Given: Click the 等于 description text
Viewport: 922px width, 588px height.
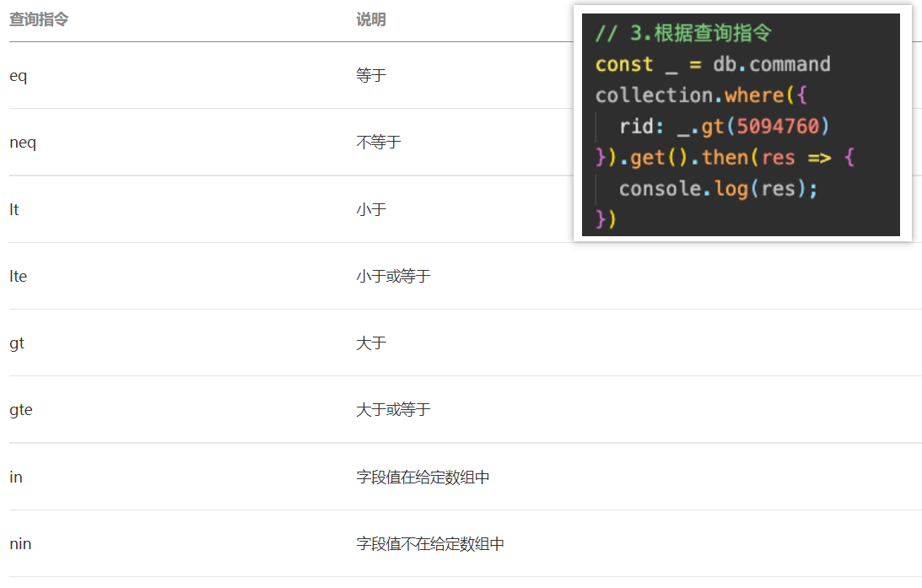Looking at the screenshot, I should tap(370, 76).
